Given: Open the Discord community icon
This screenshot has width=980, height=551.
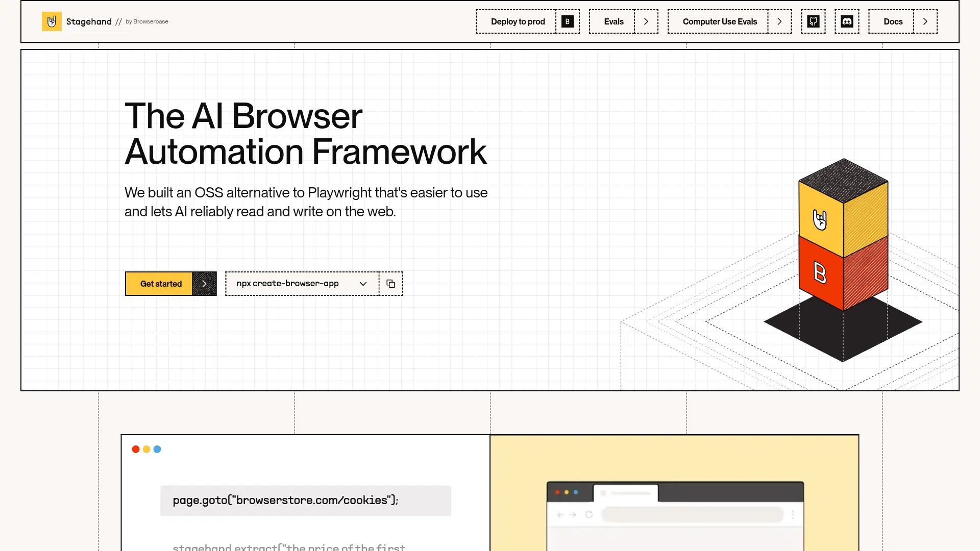Looking at the screenshot, I should [847, 21].
